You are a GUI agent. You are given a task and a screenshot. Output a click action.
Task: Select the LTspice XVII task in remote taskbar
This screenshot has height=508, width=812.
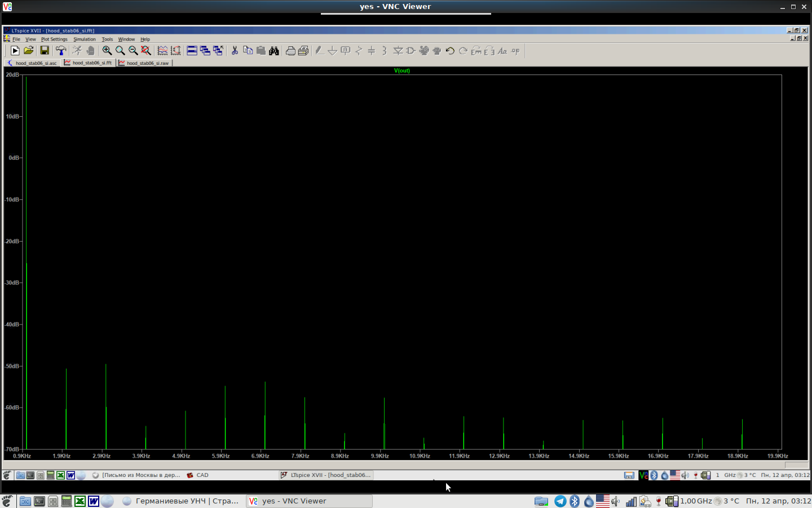point(326,475)
